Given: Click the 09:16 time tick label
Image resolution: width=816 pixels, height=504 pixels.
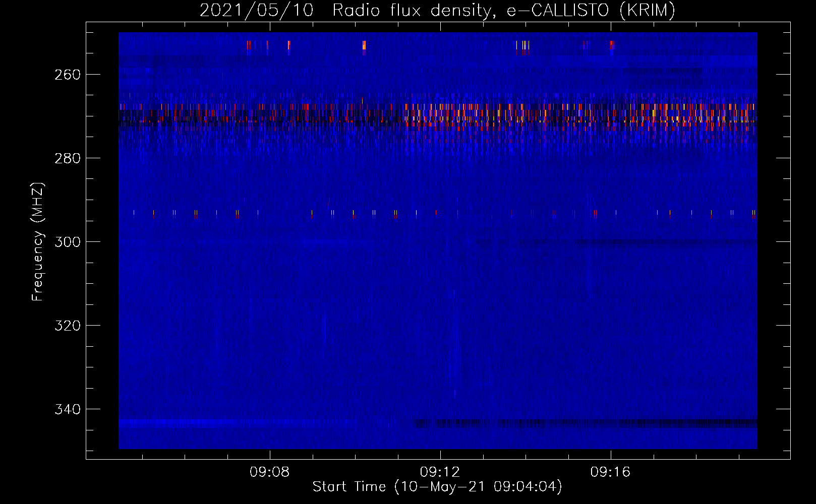Looking at the screenshot, I should (611, 472).
